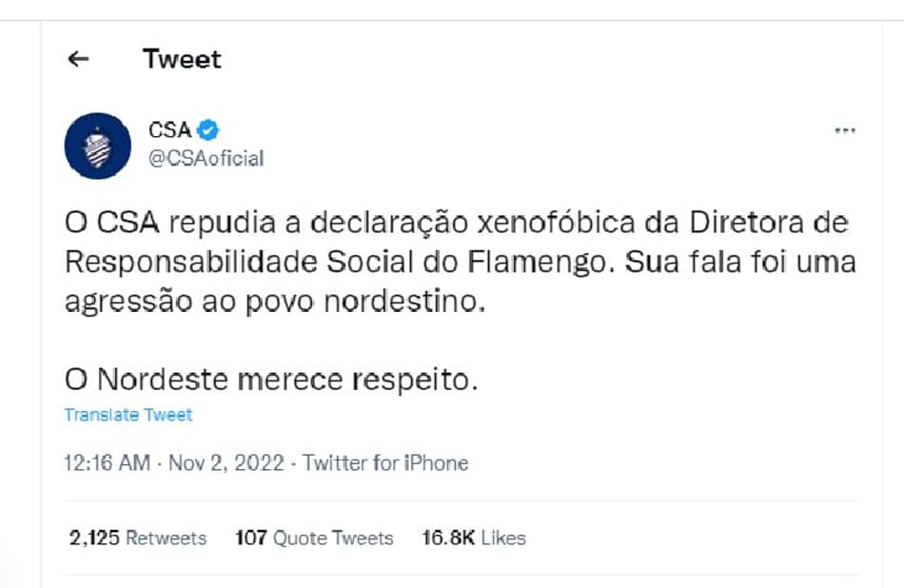Open the @CSAoficial handle link
Screen dimensions: 904x588
click(206, 159)
